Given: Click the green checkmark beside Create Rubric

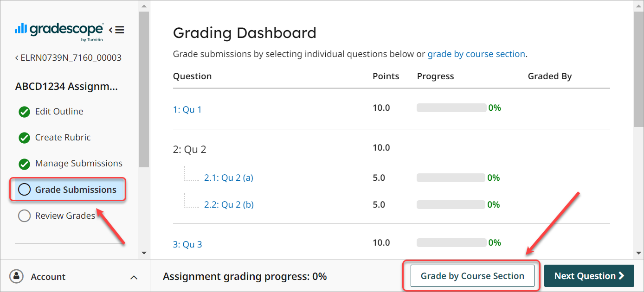Looking at the screenshot, I should coord(24,137).
